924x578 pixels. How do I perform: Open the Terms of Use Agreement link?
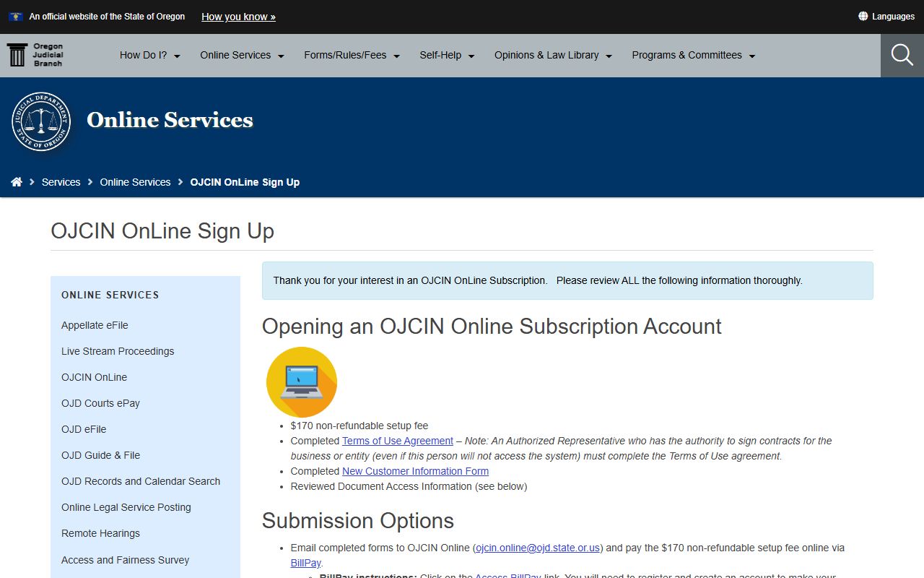click(398, 441)
